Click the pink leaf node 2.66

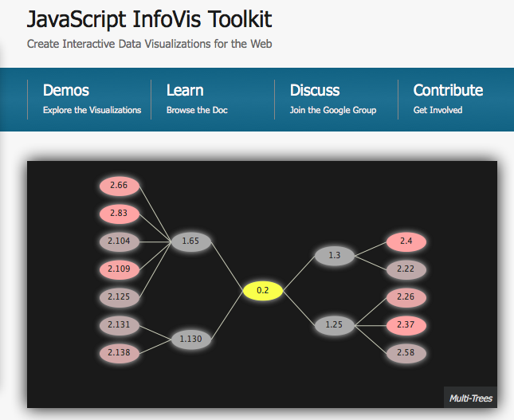point(120,186)
